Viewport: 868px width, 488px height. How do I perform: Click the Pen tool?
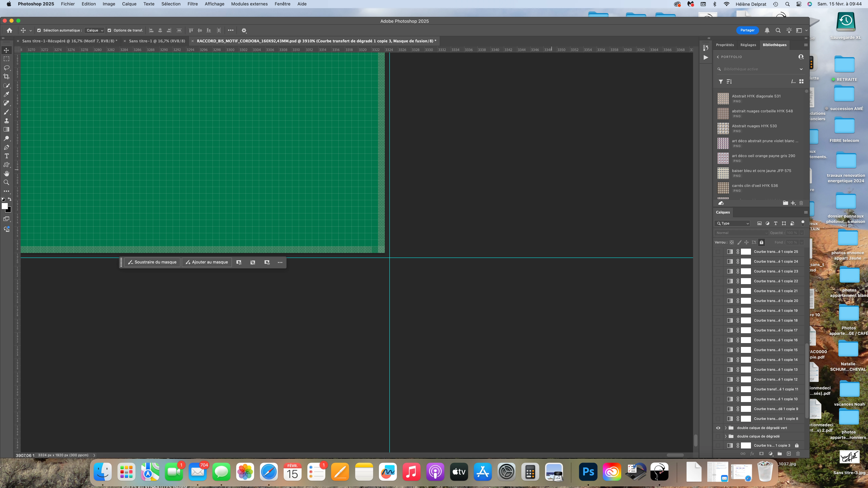point(6,147)
